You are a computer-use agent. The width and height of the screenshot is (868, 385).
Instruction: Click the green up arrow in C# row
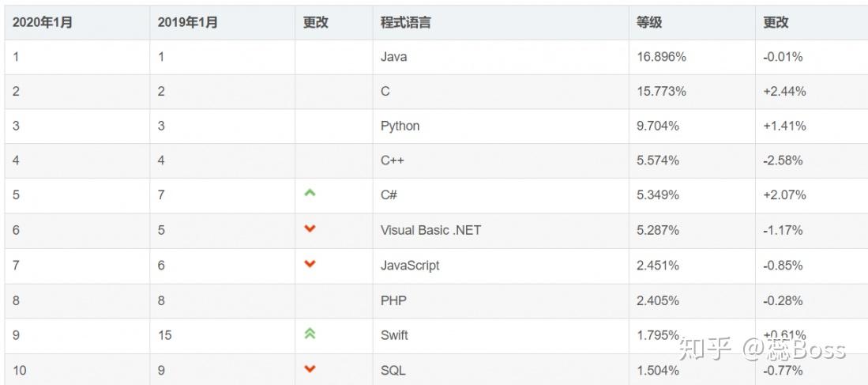point(310,193)
